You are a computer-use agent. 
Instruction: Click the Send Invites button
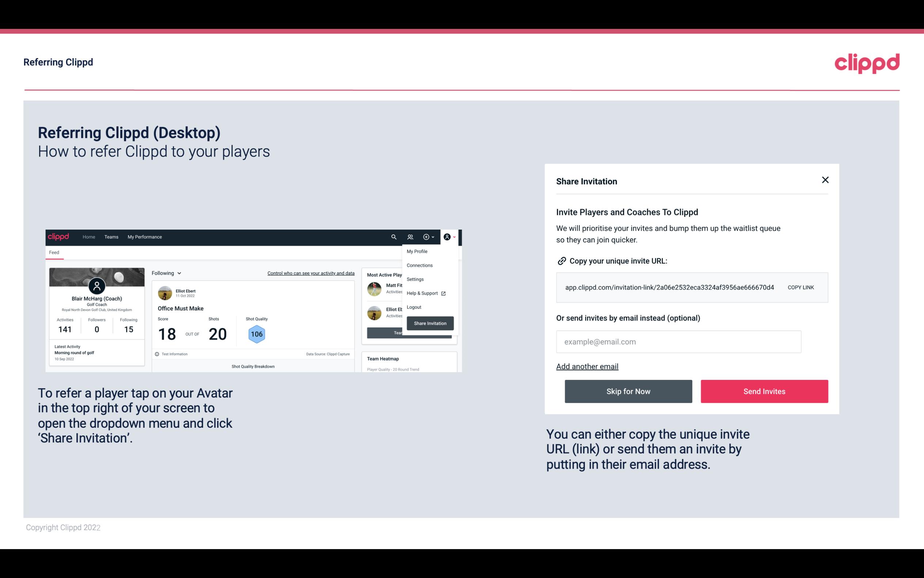[x=764, y=392]
